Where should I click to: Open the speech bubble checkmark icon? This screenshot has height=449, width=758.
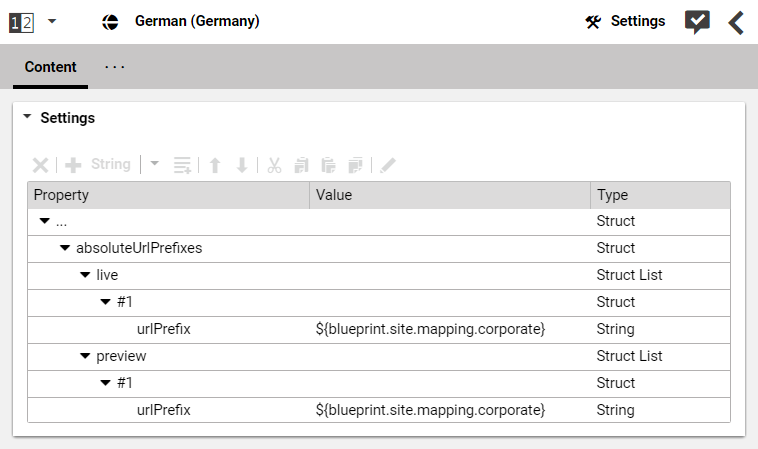tap(697, 22)
